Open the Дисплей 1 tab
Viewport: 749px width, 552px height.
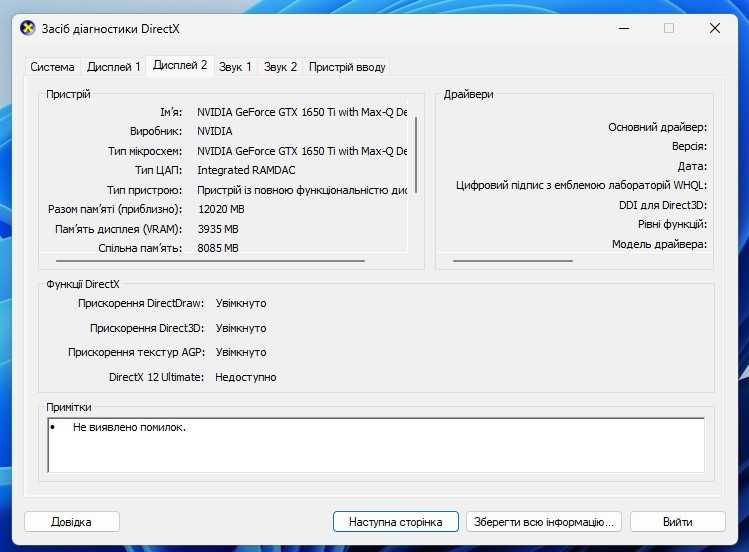click(114, 67)
